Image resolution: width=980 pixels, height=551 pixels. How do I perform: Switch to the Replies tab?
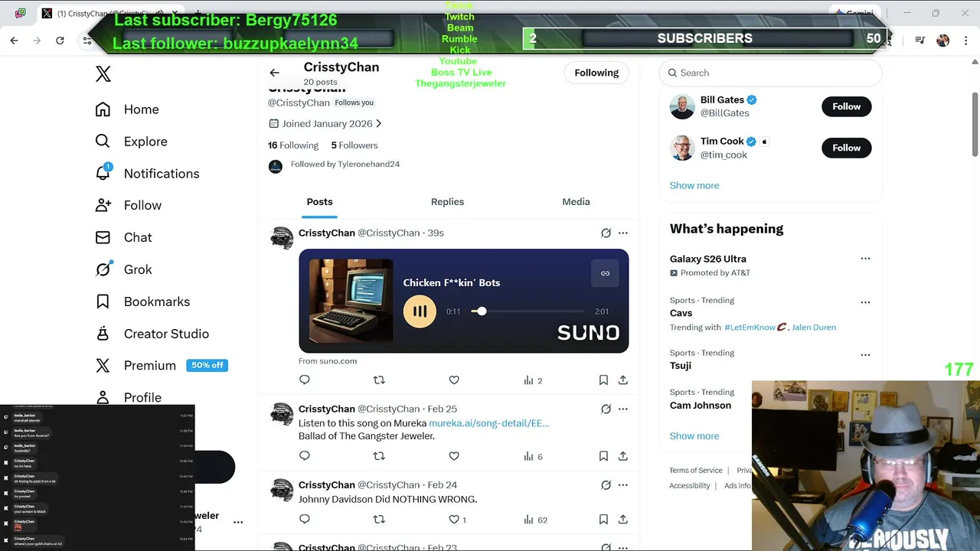[447, 202]
